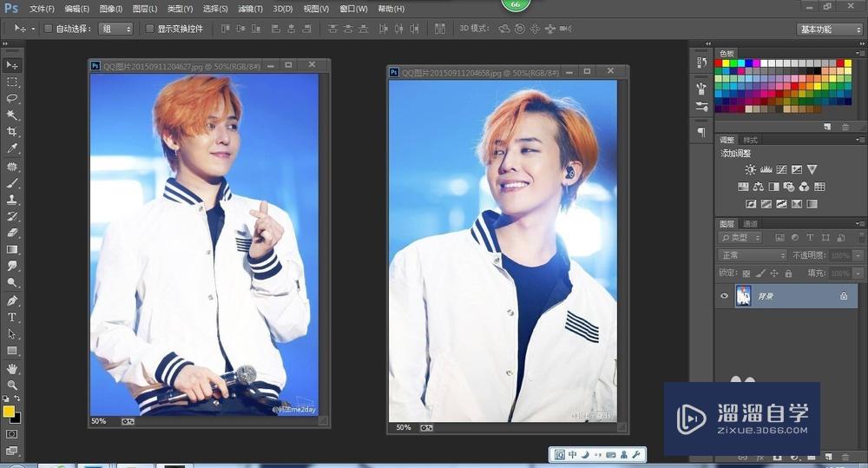This screenshot has width=868, height=468.
Task: Toggle lock image pixels brush icon
Action: [760, 273]
